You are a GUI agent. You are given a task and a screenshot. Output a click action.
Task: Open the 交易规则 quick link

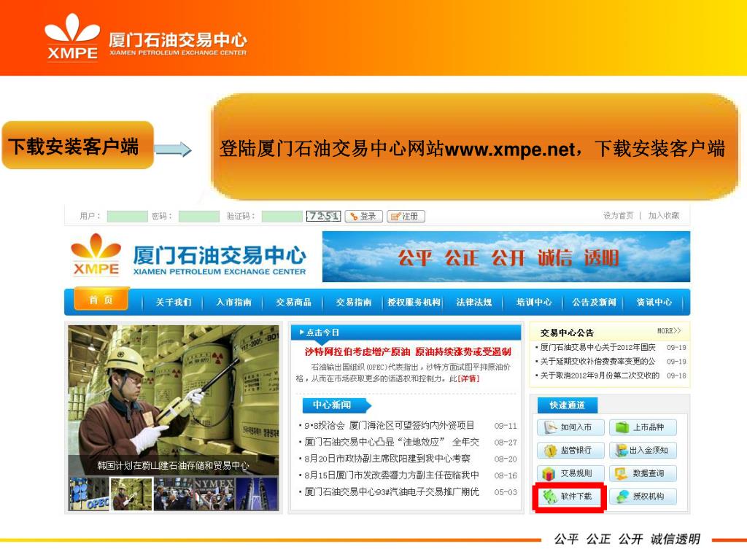coord(570,473)
